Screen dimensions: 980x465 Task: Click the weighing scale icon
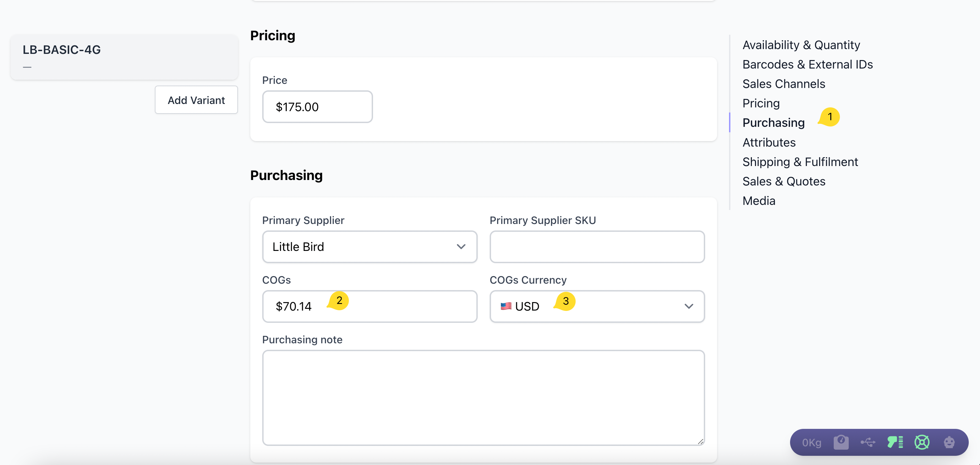841,442
